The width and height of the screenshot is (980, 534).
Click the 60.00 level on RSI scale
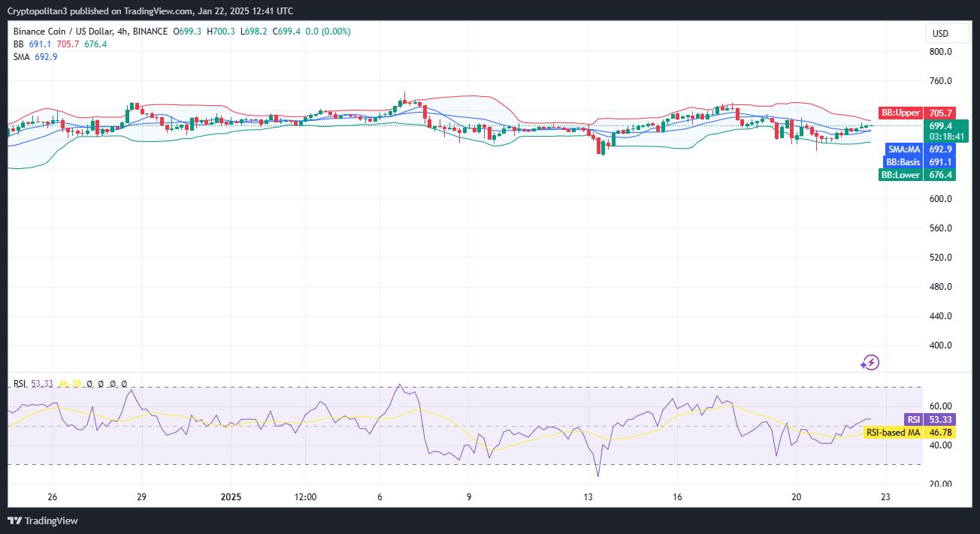(x=940, y=406)
